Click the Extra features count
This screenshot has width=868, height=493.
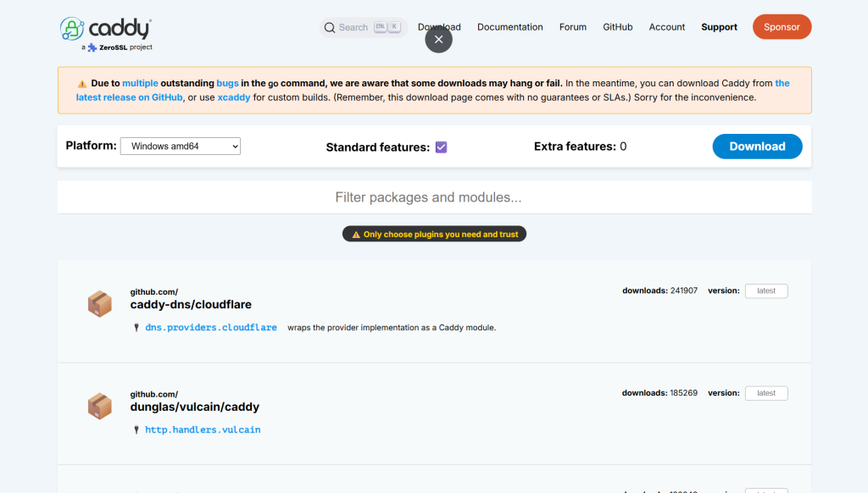[x=623, y=147]
